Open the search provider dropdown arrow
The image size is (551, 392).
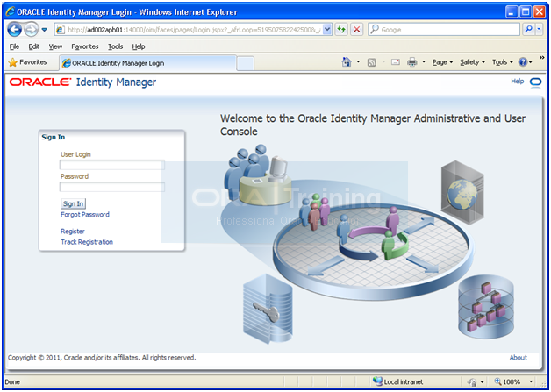click(x=539, y=30)
